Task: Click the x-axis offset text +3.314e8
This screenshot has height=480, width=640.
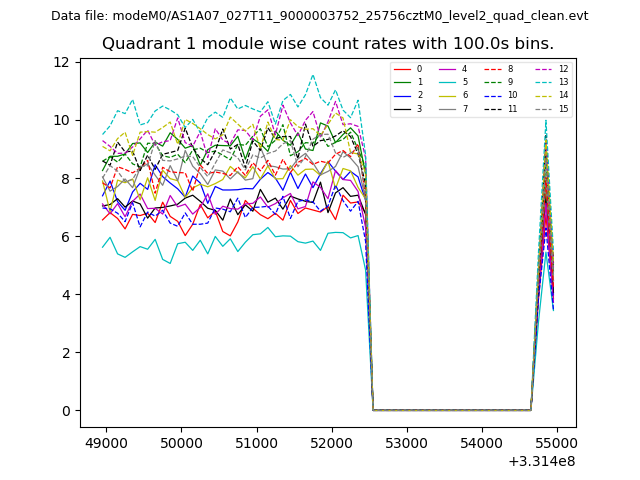Action: coord(541,461)
